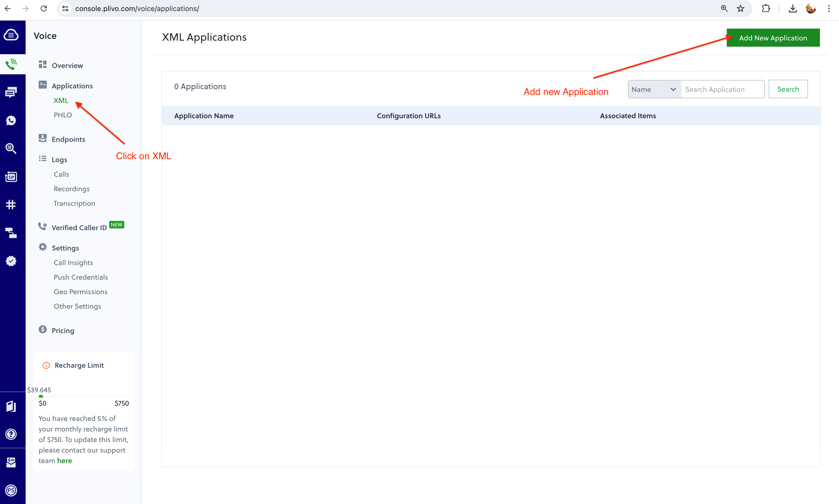
Task: Open Calls under Logs
Action: click(x=61, y=174)
